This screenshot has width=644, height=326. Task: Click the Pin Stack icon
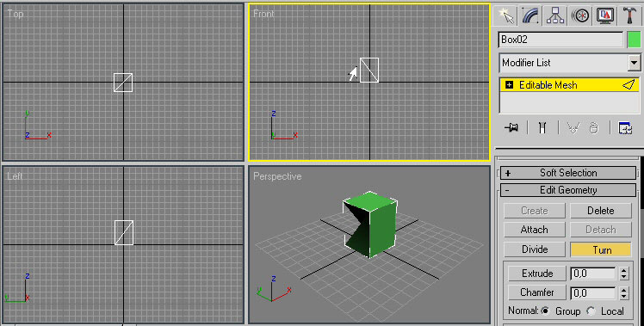coord(511,127)
